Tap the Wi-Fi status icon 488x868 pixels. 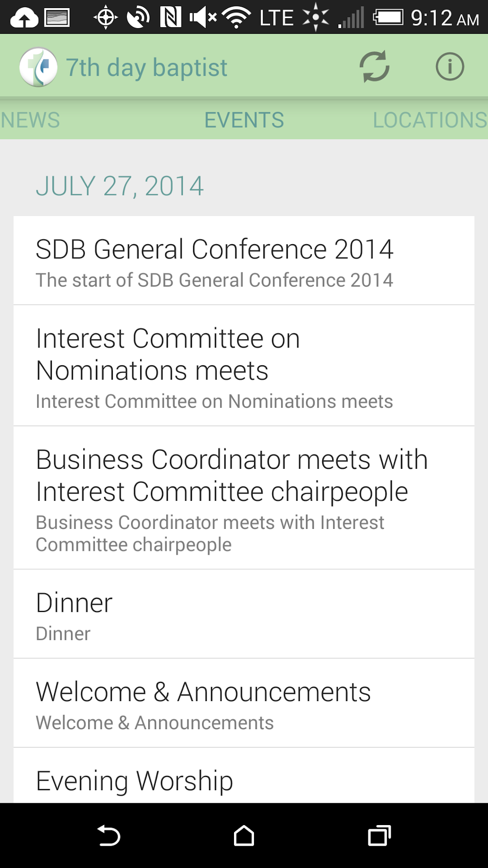(236, 18)
